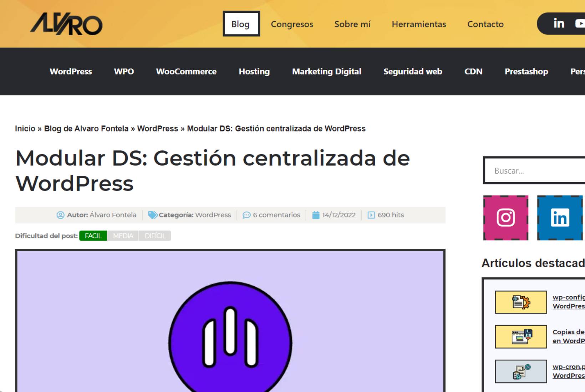
Task: Click the wp-config article thumbnail icon
Action: click(521, 301)
